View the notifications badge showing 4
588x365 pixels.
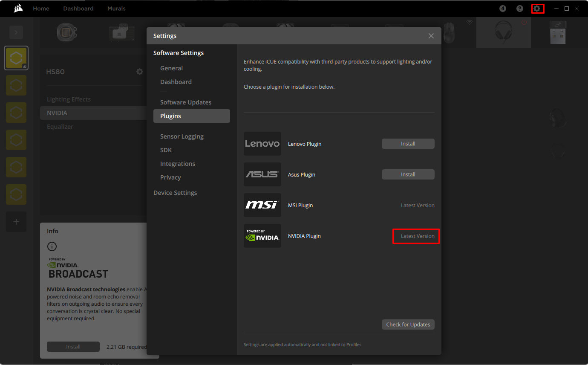pos(503,9)
